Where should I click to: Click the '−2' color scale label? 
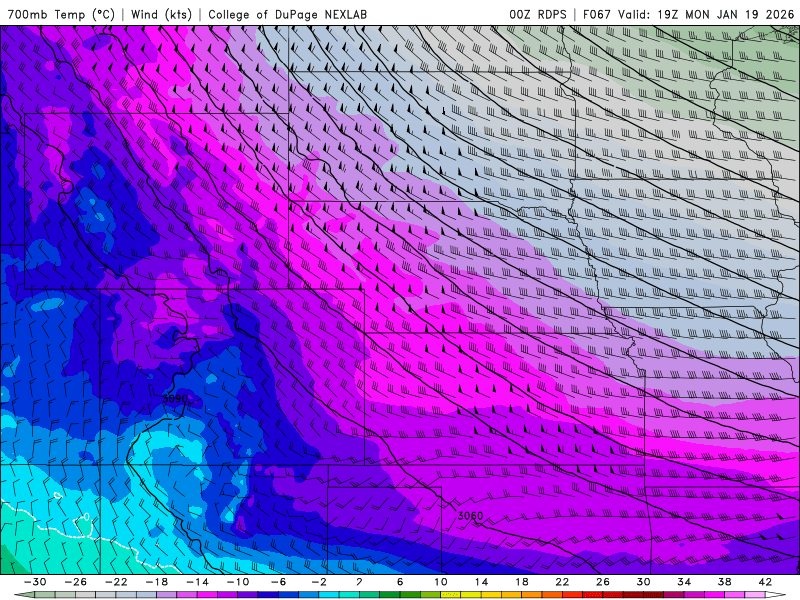point(318,582)
